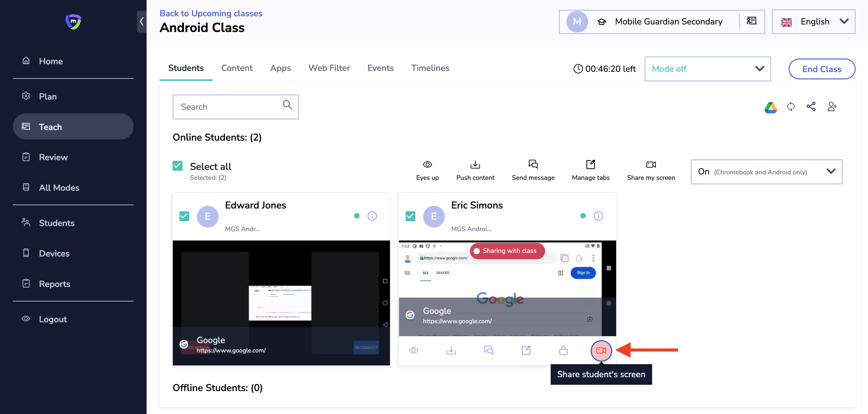Open the Timelines tab
The width and height of the screenshot is (868, 414).
click(430, 68)
